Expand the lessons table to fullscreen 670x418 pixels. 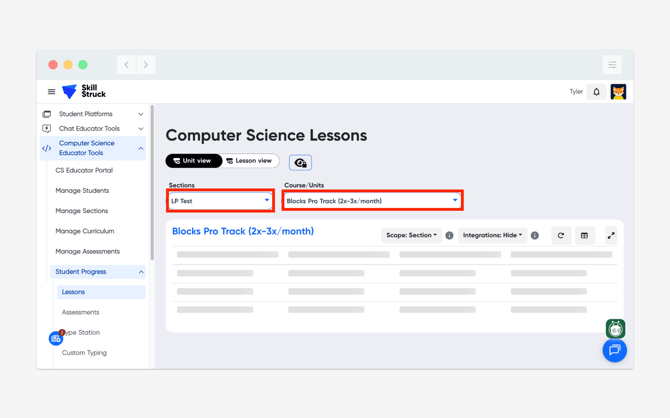611,236
